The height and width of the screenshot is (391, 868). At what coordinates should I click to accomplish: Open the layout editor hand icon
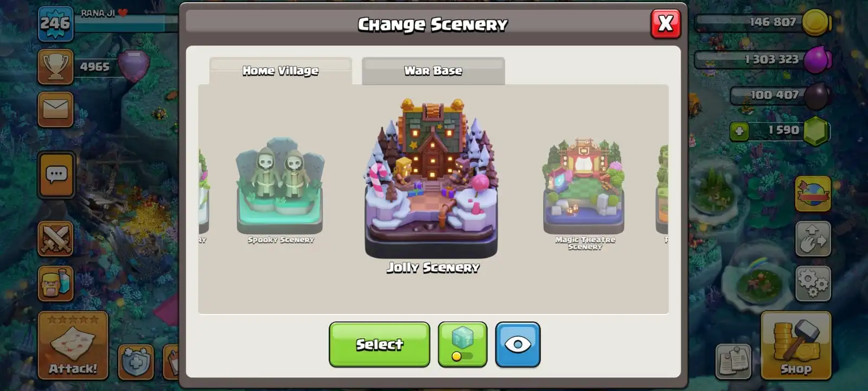pyautogui.click(x=813, y=238)
